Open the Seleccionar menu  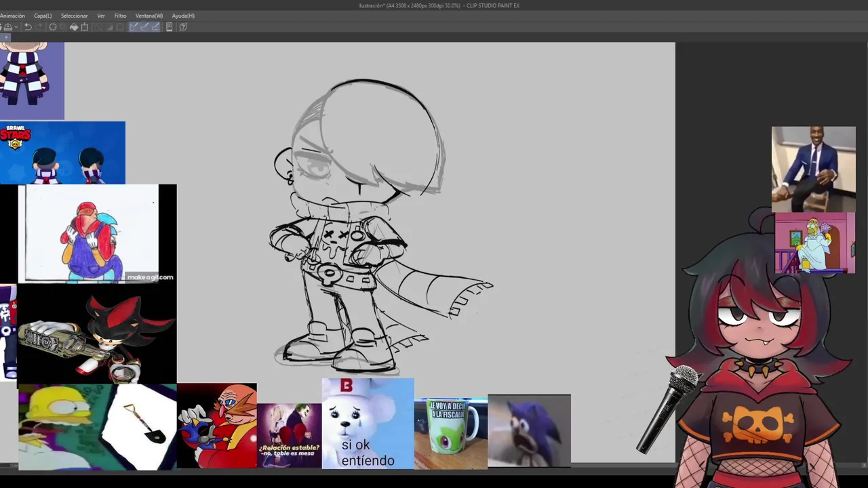(x=74, y=16)
